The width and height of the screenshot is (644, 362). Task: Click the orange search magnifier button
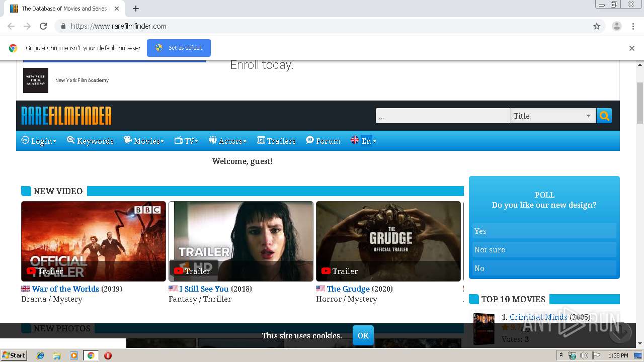(604, 116)
